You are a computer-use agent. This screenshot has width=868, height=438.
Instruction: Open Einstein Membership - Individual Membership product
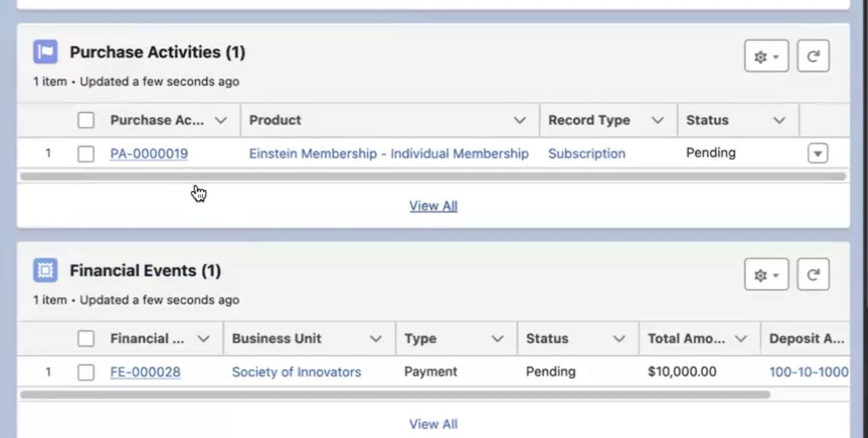389,154
